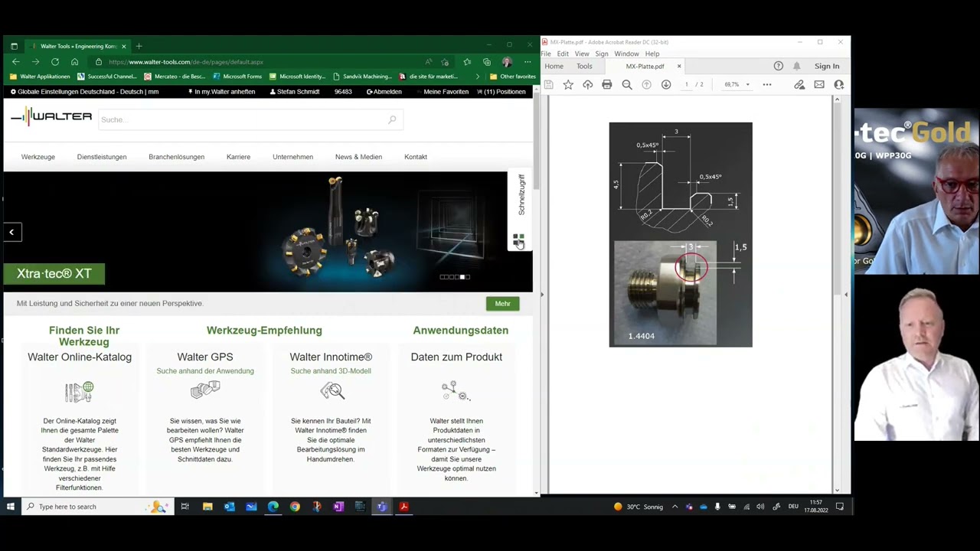Screen dimensions: 980x551
Task: Open Walter Applikationen bookmark
Action: (40, 77)
